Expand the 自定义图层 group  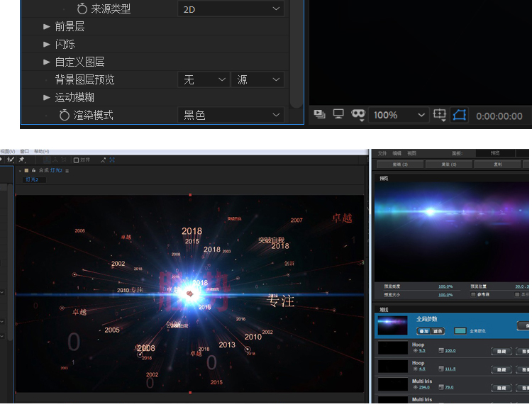pos(47,62)
